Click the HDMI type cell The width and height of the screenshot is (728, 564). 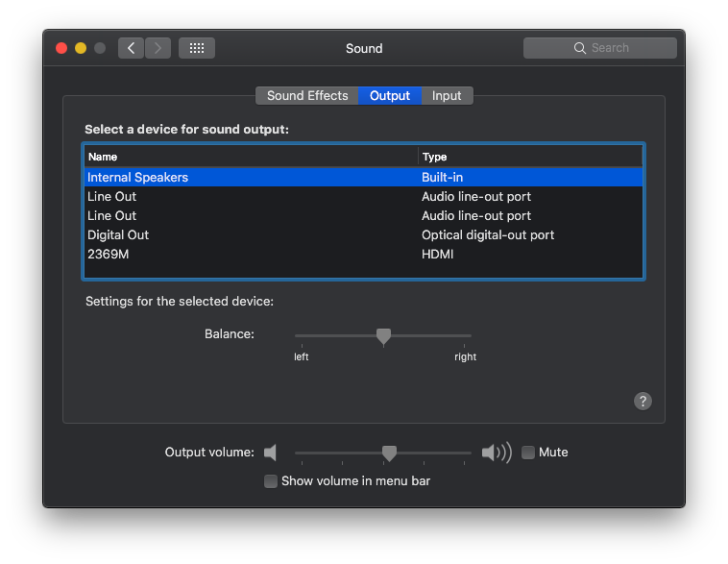[x=437, y=254]
